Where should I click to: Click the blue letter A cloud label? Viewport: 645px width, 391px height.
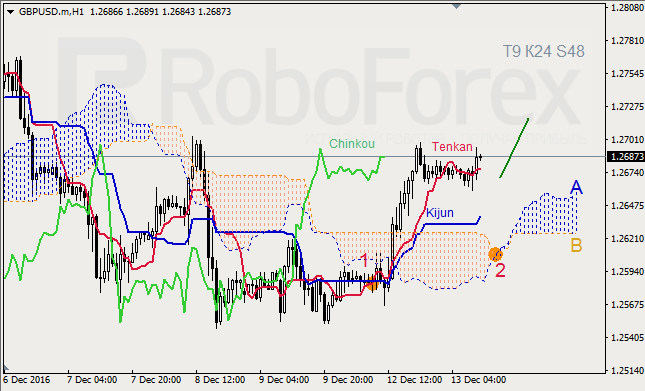pyautogui.click(x=576, y=187)
